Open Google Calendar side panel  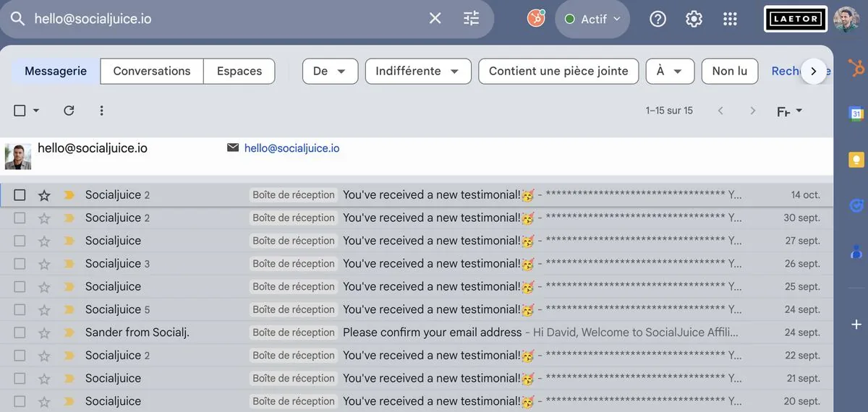856,113
